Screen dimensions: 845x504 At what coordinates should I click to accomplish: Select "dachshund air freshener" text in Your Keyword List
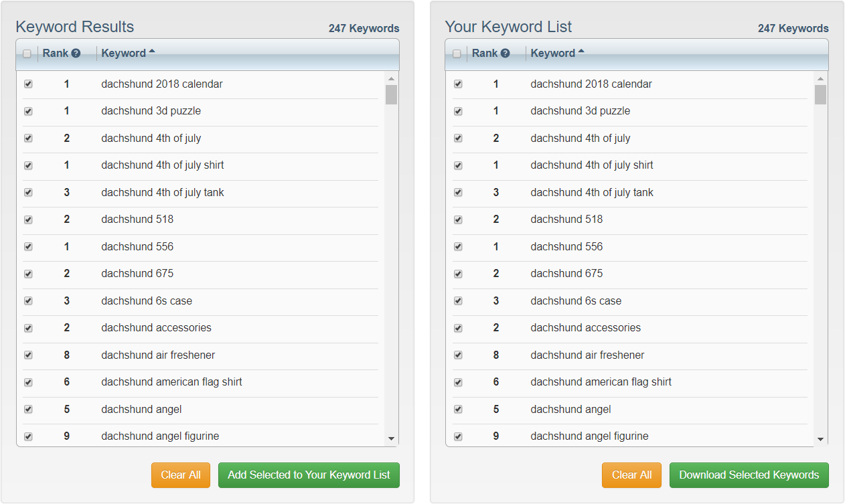[x=588, y=355]
